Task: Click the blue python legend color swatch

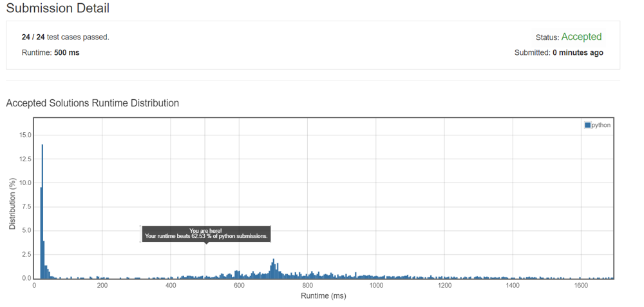Action: [x=587, y=125]
